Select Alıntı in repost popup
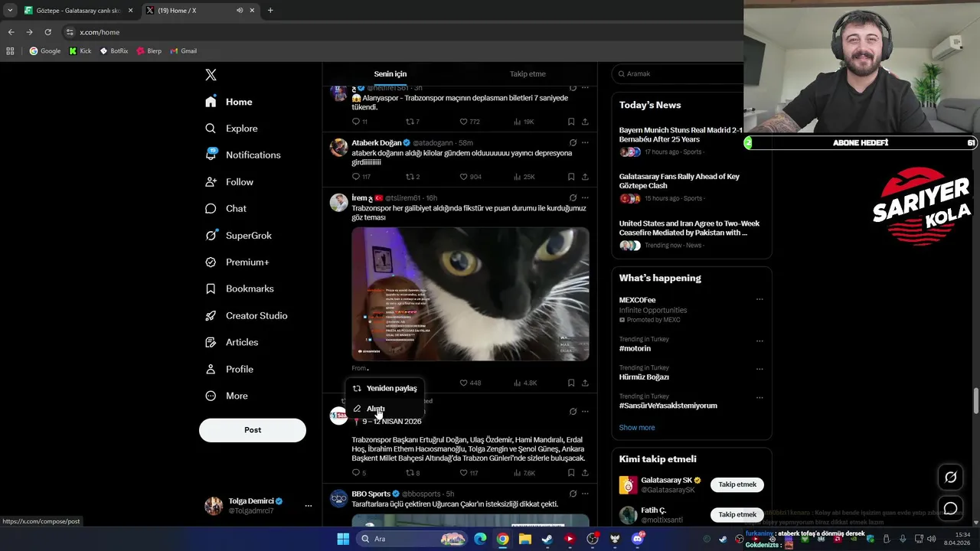Image resolution: width=980 pixels, height=551 pixels. 384,409
